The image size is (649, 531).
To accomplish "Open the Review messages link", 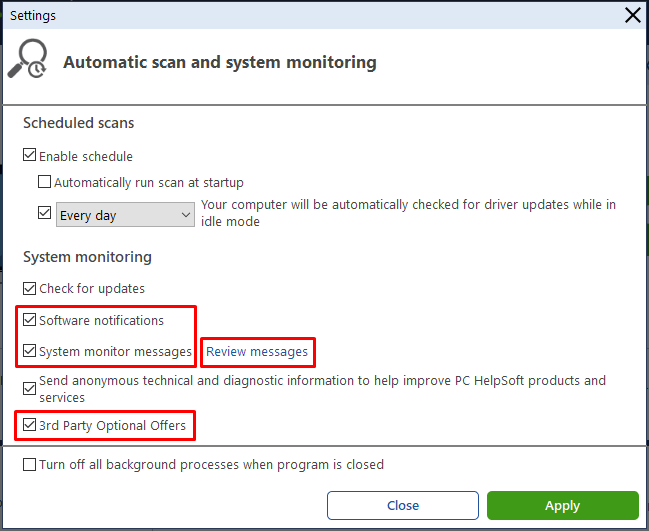I will tap(257, 352).
